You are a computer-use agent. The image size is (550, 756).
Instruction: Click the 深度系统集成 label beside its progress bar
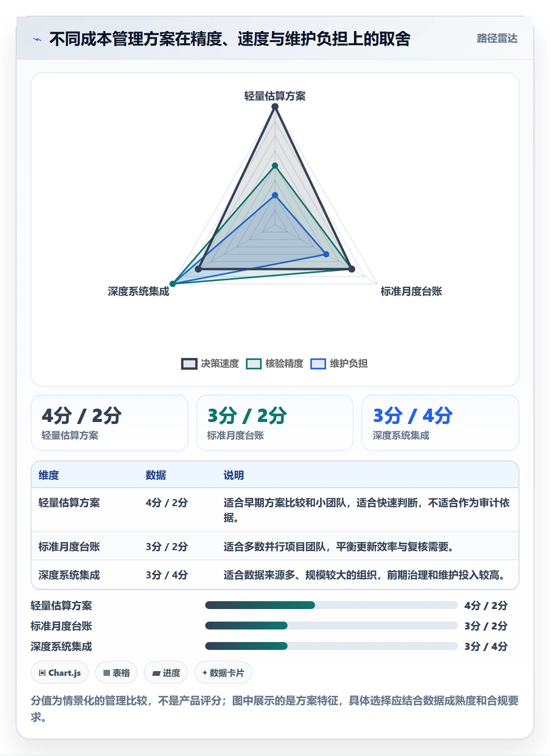tap(61, 646)
